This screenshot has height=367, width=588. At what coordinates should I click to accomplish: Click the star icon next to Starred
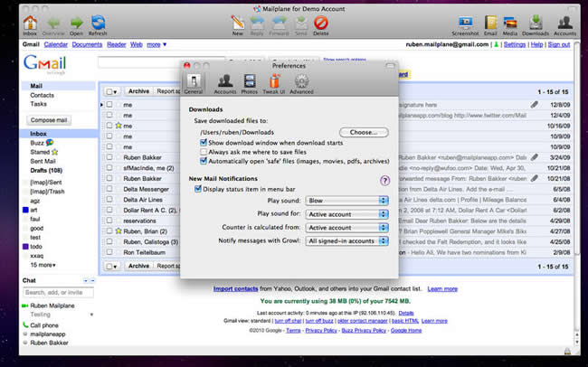click(55, 152)
